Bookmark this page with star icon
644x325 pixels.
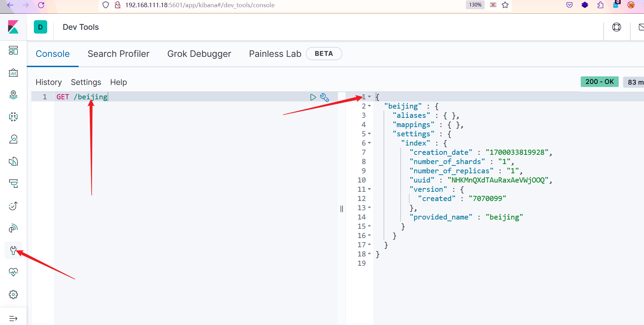point(505,5)
